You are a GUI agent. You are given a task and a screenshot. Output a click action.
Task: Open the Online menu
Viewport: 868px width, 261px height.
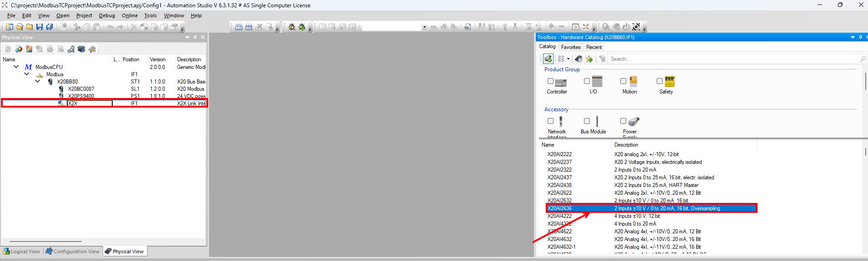(130, 15)
